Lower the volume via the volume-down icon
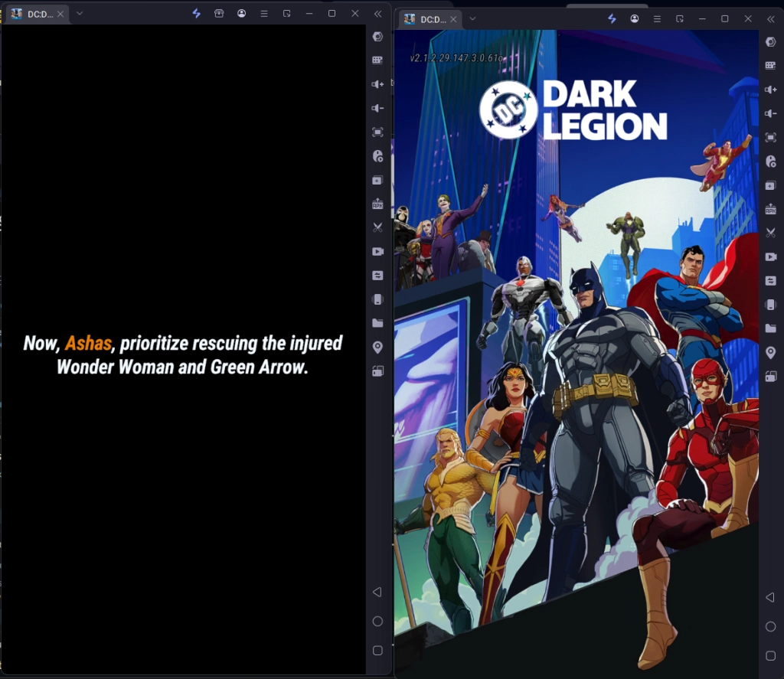Screen dimensions: 784x679 click(377, 108)
